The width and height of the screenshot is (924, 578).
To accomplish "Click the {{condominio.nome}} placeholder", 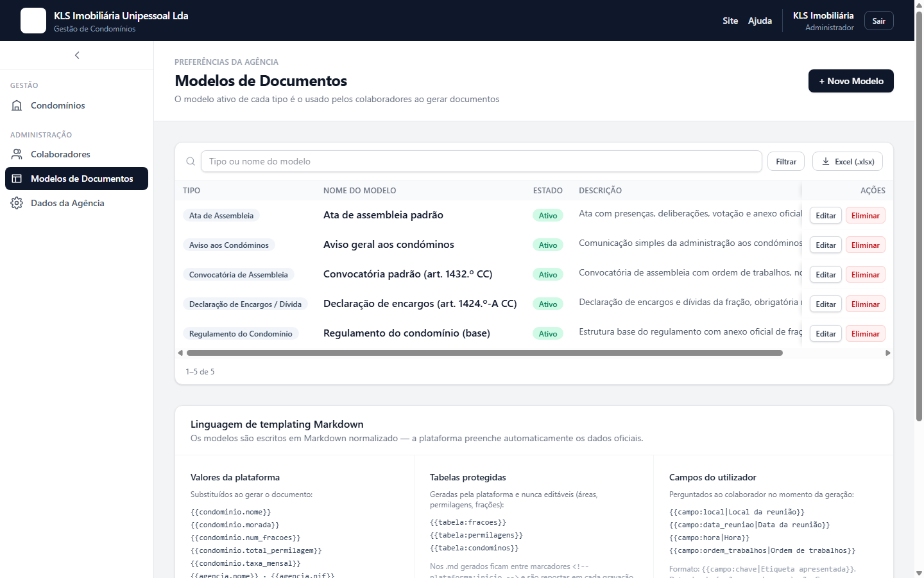I will click(x=231, y=512).
